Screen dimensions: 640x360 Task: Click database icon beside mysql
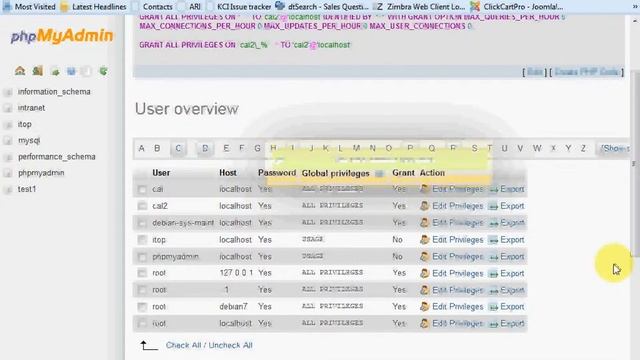coord(8,141)
